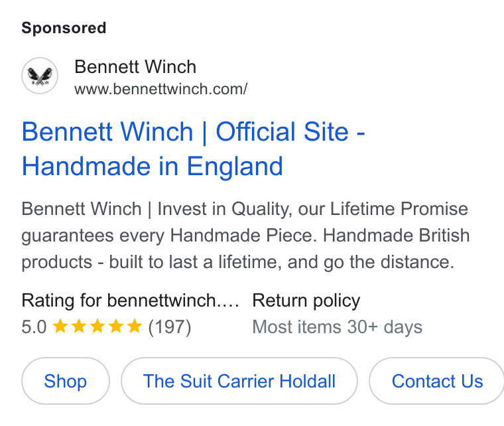Click Most items 30+ days text
504x426 pixels.
pyautogui.click(x=337, y=327)
